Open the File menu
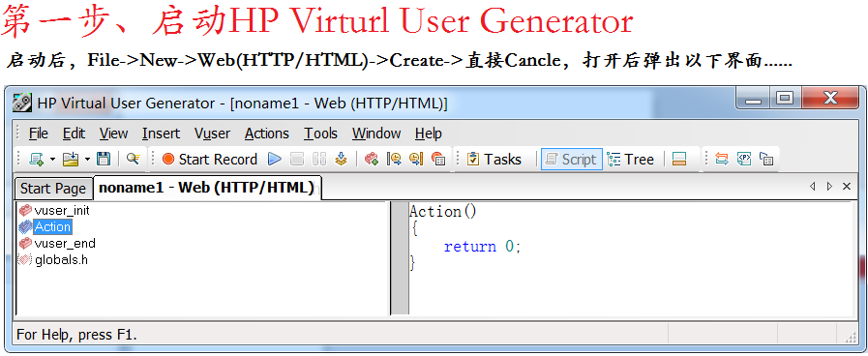868x356 pixels. click(38, 133)
